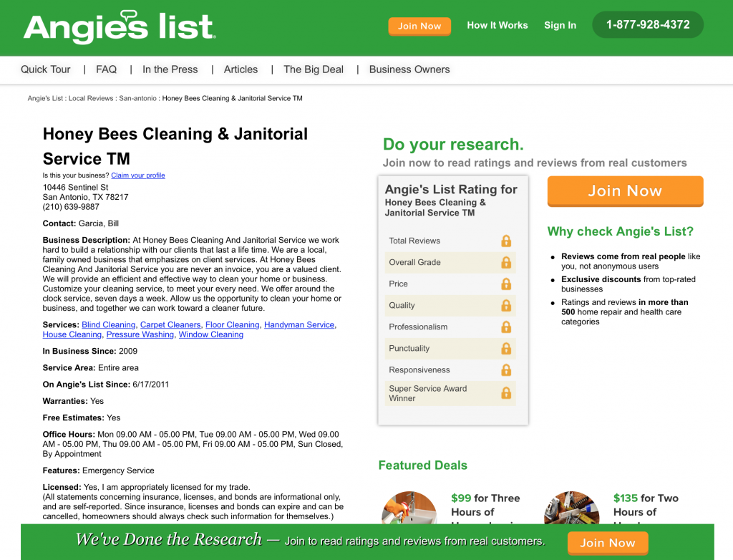Viewport: 733px width, 560px height.
Task: Click the Angie's List logo
Action: (120, 26)
